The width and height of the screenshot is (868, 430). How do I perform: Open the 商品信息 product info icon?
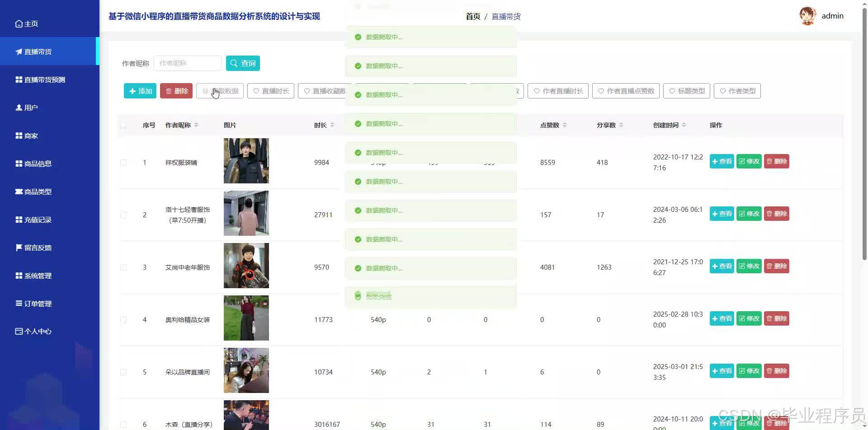click(x=19, y=164)
